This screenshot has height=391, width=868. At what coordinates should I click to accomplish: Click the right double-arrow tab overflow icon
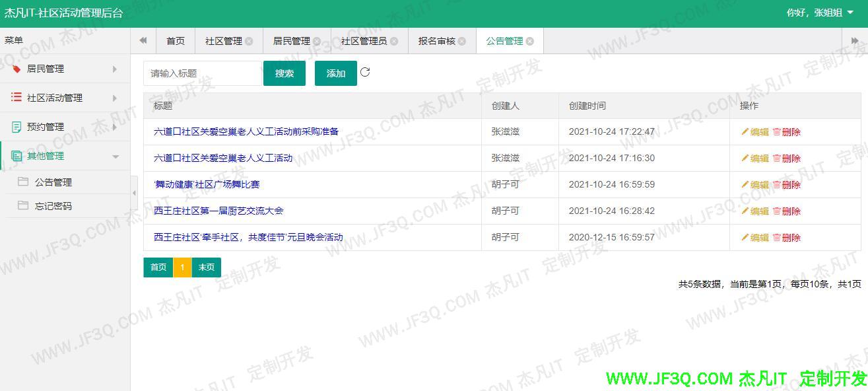click(853, 40)
